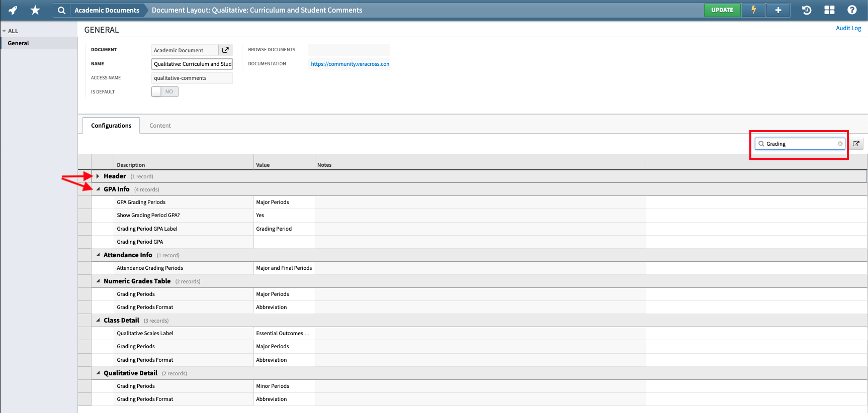Click the Grading search field
Viewport: 868px width, 413px height.
(800, 144)
